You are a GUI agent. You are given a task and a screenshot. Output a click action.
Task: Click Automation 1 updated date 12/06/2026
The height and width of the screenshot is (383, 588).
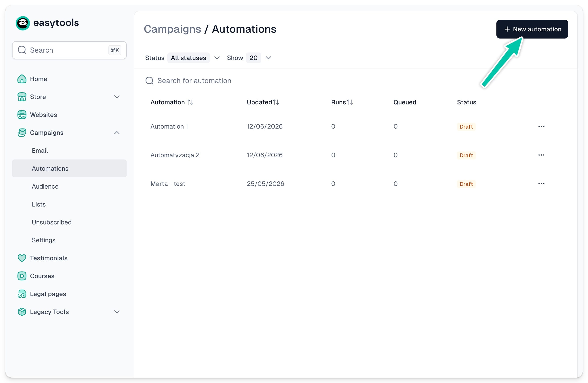coord(265,126)
